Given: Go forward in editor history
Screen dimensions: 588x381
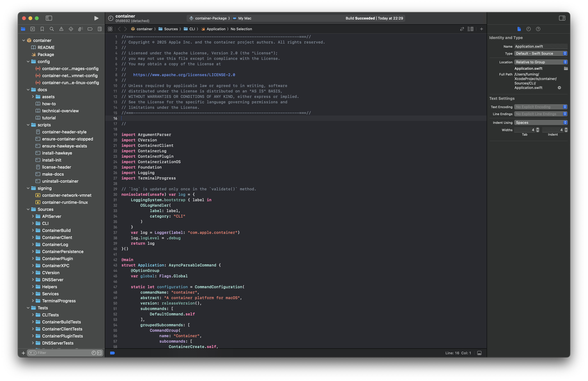Looking at the screenshot, I should point(125,29).
